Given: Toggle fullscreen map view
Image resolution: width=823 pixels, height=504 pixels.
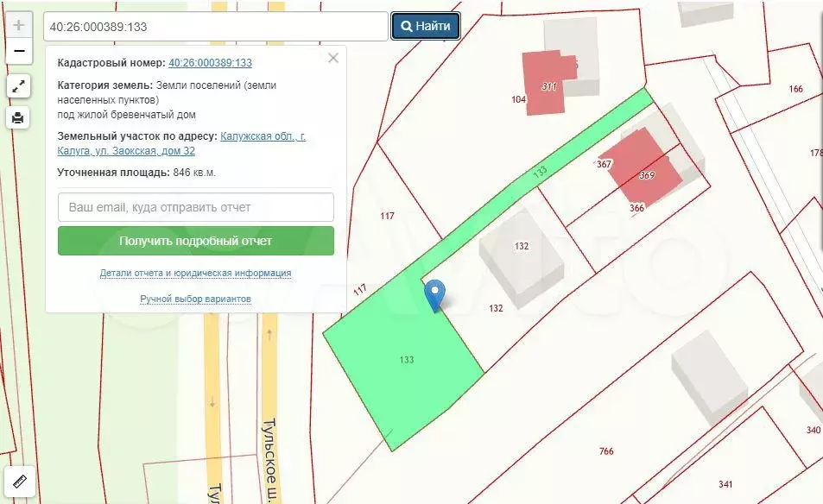Looking at the screenshot, I should 19,86.
